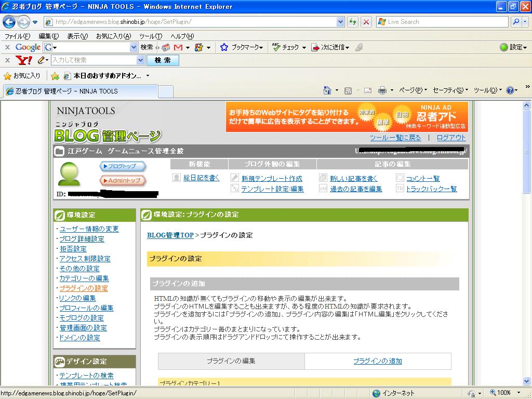The image size is (532, 399).
Task: Open the BLOG管理TOP breadcrumb link
Action: coord(170,235)
